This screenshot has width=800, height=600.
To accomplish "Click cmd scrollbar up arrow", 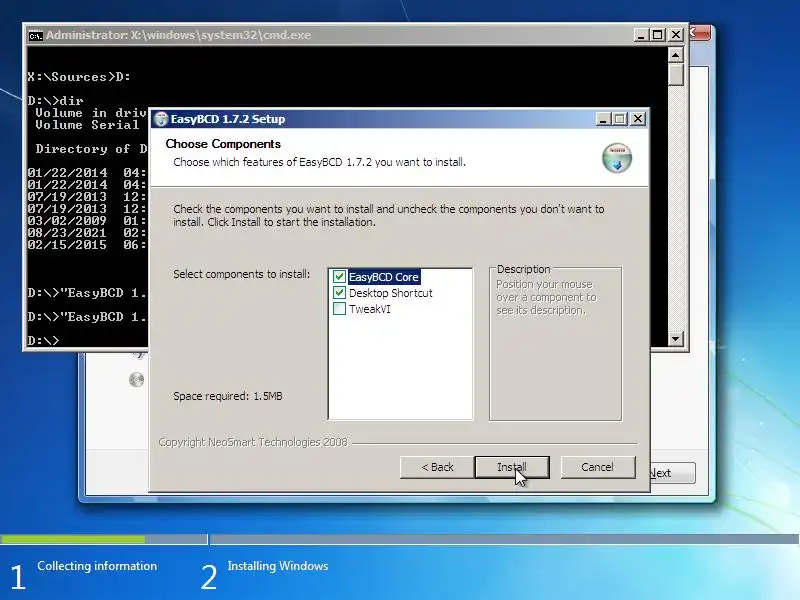I will coord(676,55).
